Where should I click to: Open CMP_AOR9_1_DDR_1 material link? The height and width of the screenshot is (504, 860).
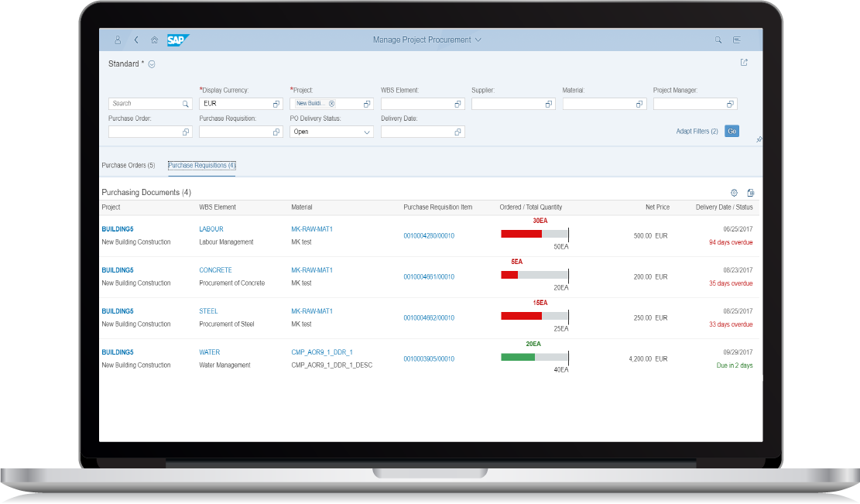322,352
